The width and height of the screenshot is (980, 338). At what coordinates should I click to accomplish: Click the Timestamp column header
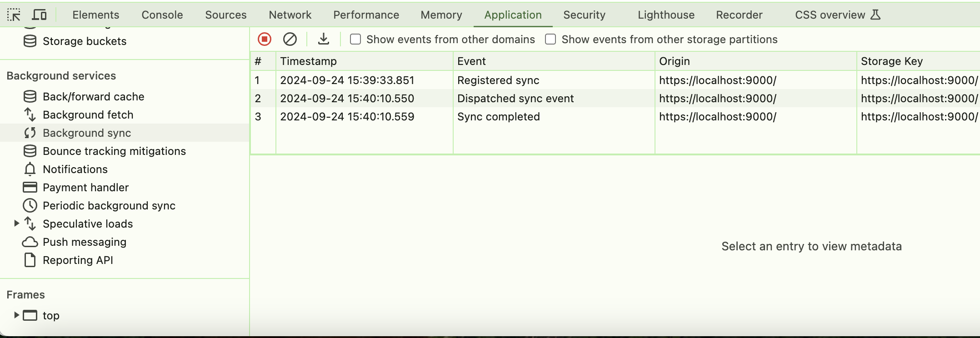365,61
